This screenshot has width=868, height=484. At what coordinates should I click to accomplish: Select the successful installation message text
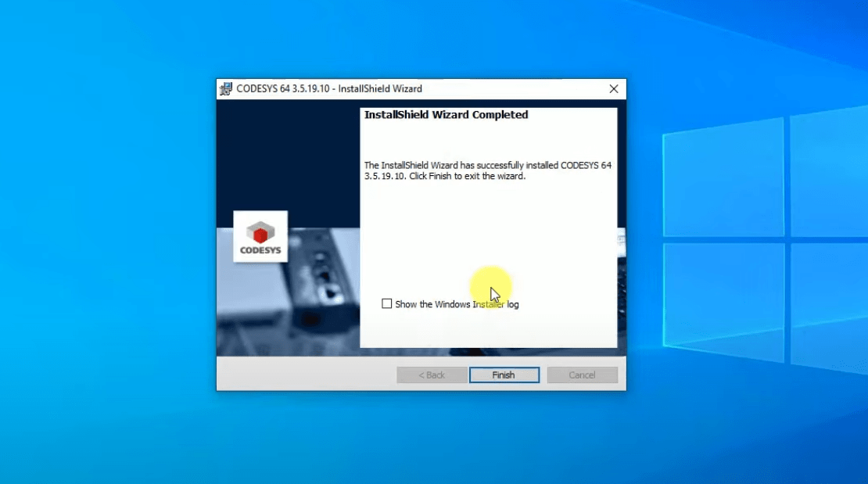[488, 170]
